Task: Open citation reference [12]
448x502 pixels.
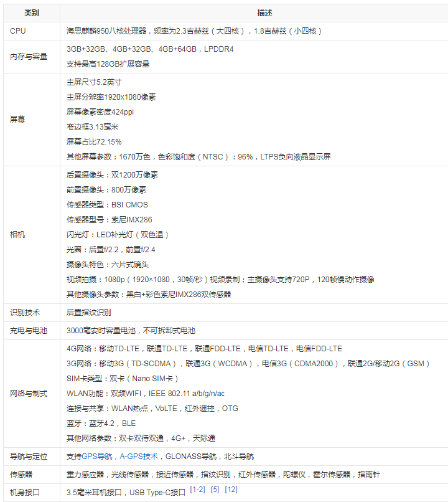Action: [231, 490]
